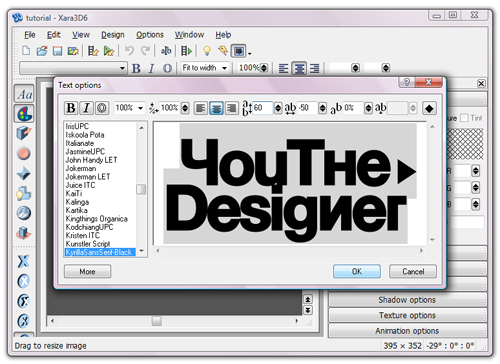Set center alignment in Text options dialog
The width and height of the screenshot is (500, 364).
(x=216, y=108)
